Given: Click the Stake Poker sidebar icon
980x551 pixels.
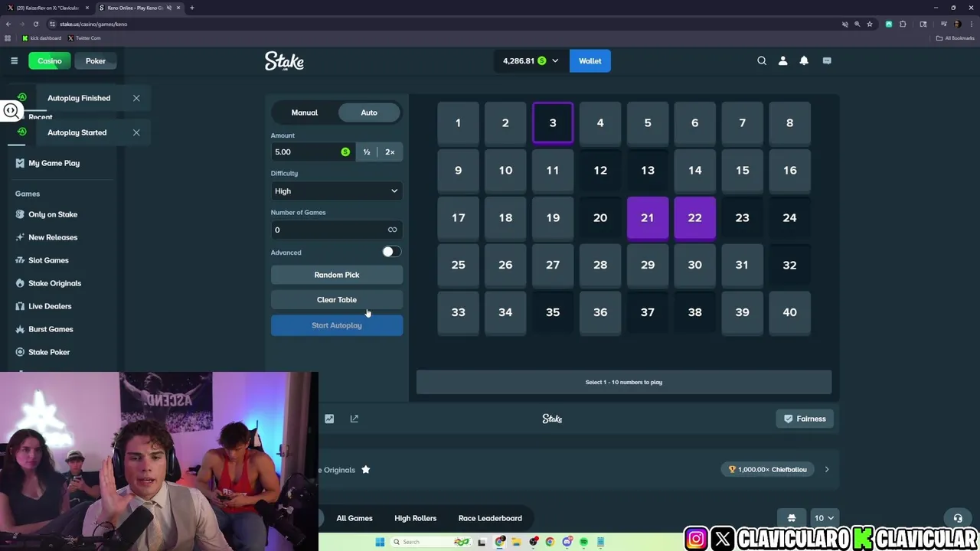Looking at the screenshot, I should [x=20, y=352].
